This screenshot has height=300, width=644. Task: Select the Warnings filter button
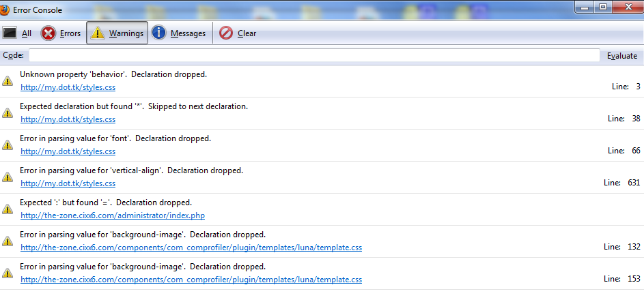point(117,33)
